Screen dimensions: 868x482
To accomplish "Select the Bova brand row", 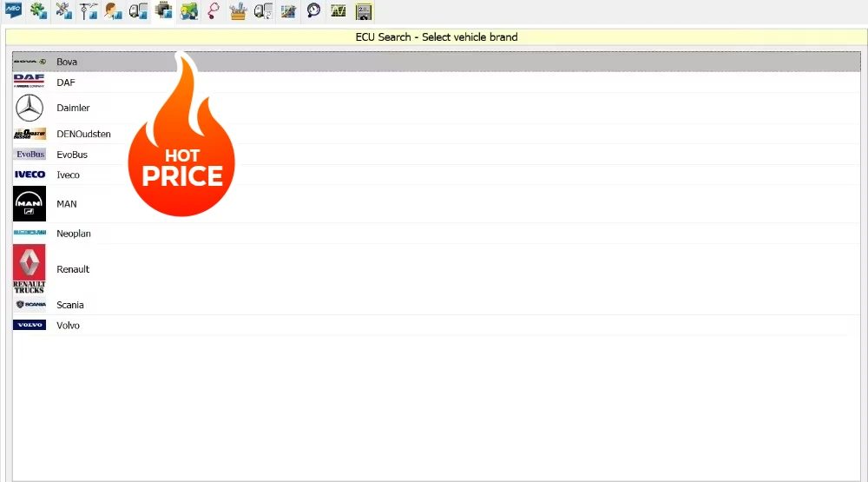I will [x=437, y=62].
